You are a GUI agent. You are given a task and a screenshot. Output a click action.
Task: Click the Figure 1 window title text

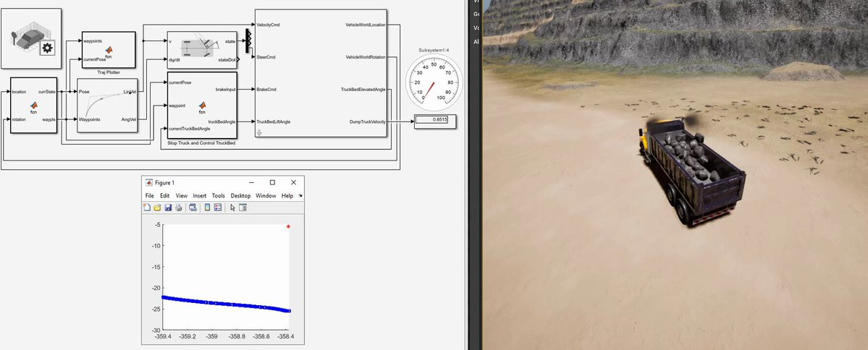pos(164,182)
